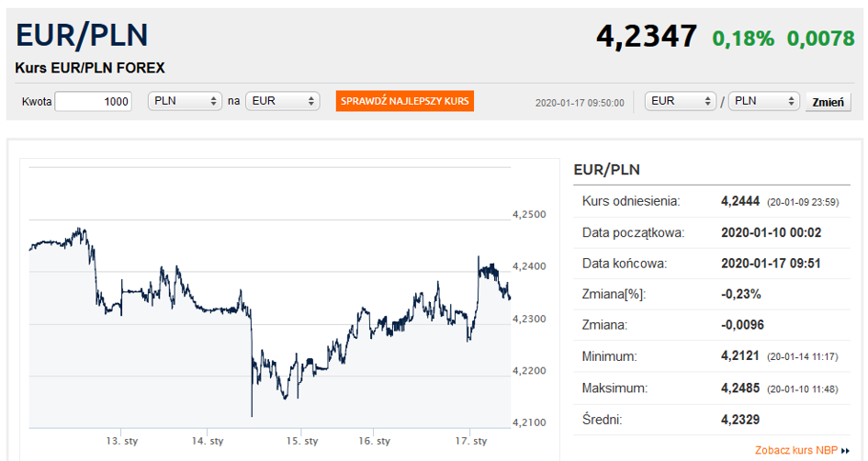
Task: Open the EUR target currency dropdown
Action: click(282, 101)
